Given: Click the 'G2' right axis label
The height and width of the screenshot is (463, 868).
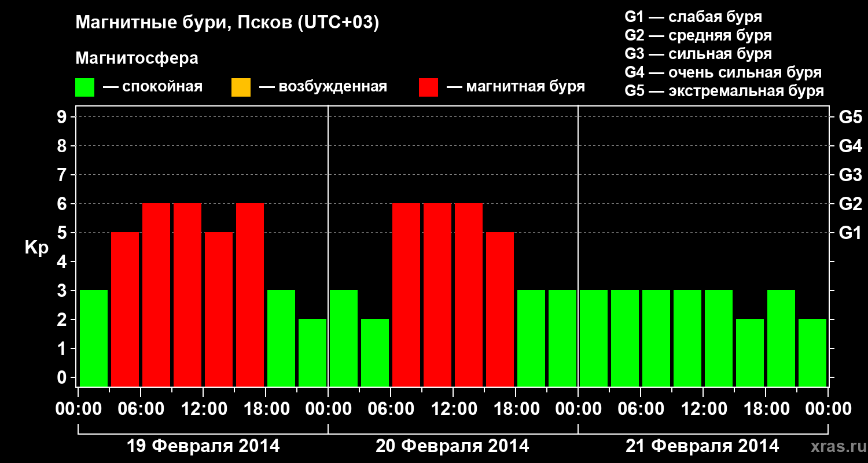Looking at the screenshot, I should click(850, 204).
